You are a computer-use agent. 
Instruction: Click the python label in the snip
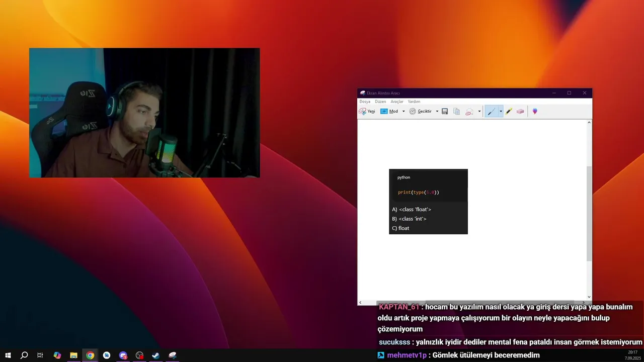pyautogui.click(x=404, y=177)
